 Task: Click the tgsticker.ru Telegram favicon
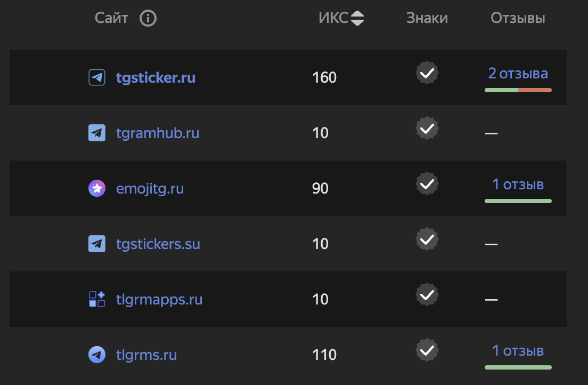[x=97, y=77]
